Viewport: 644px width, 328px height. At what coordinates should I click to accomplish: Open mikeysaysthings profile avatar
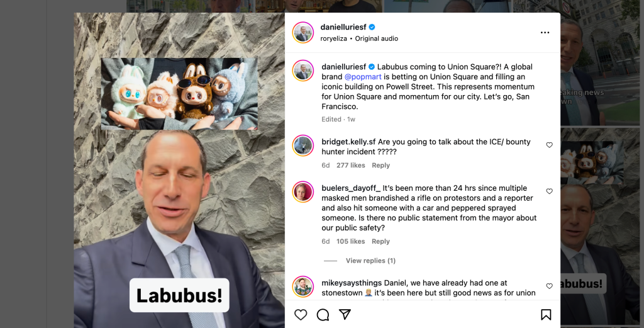(303, 286)
